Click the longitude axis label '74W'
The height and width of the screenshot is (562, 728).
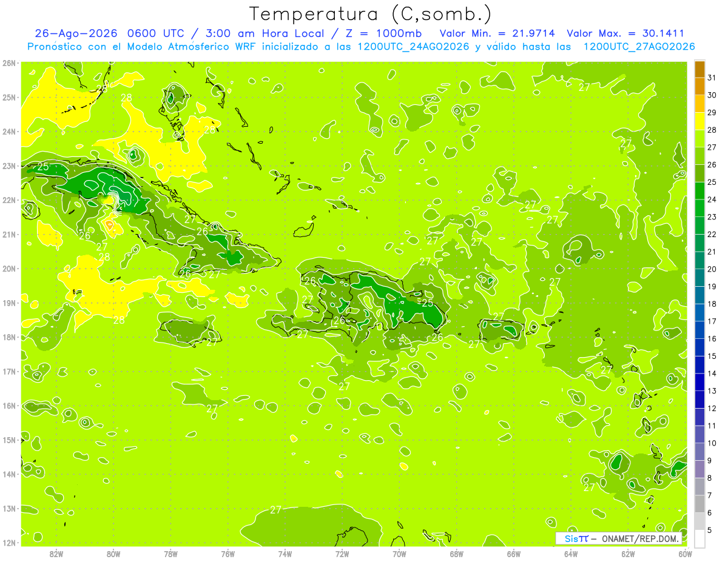tap(285, 554)
